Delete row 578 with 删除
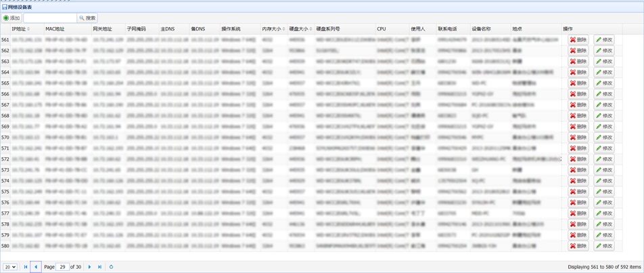 (578, 224)
